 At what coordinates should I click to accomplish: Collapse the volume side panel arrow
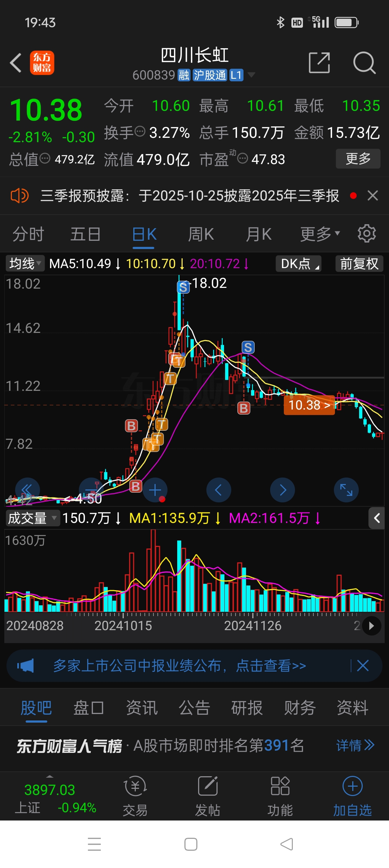377,518
